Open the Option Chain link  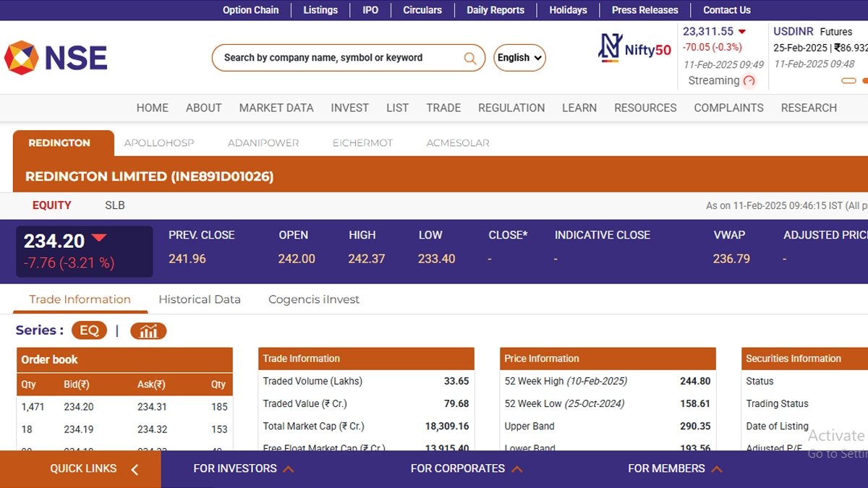pyautogui.click(x=250, y=10)
